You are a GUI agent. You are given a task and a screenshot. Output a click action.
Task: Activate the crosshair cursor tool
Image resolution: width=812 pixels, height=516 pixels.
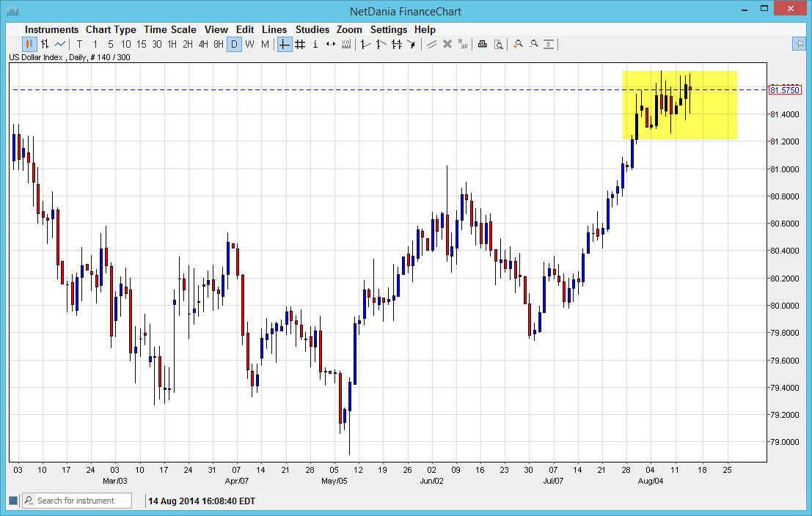click(x=283, y=44)
